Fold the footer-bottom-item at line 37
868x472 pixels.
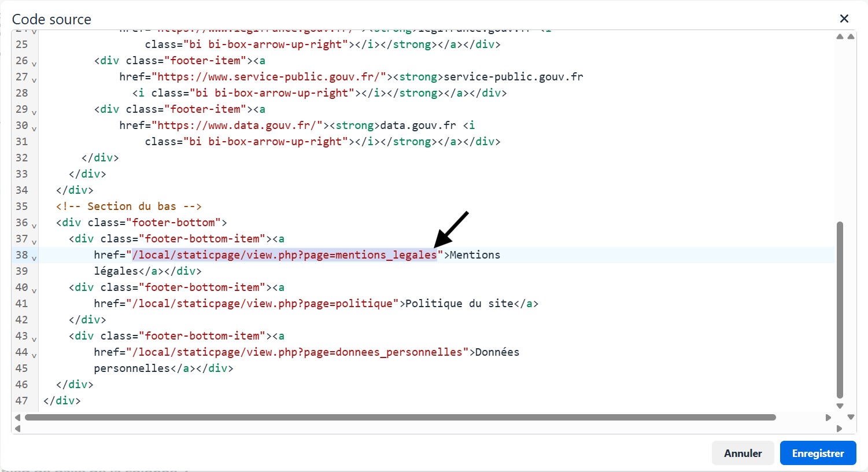34,241
